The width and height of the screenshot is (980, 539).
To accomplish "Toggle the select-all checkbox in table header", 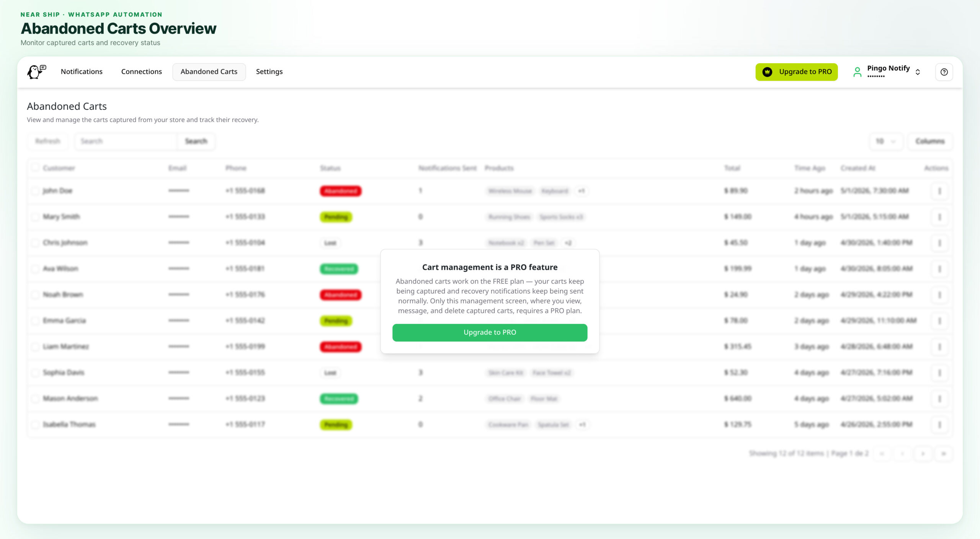I will tap(35, 167).
